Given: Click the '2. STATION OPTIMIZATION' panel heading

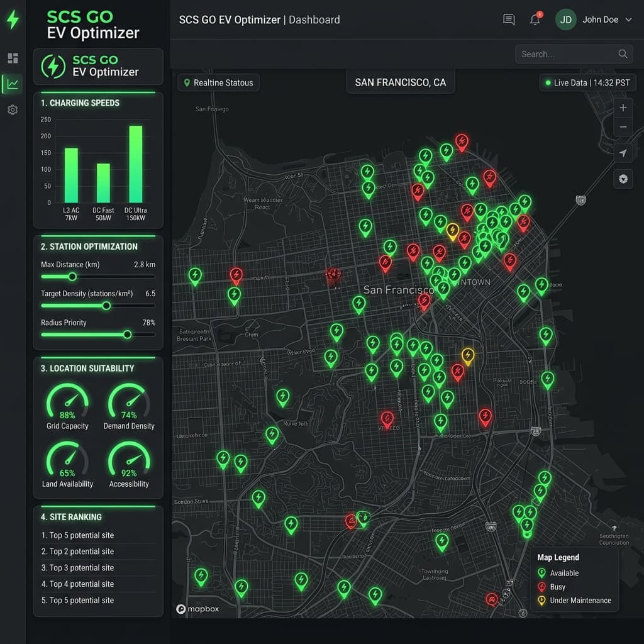Looking at the screenshot, I should tap(89, 247).
